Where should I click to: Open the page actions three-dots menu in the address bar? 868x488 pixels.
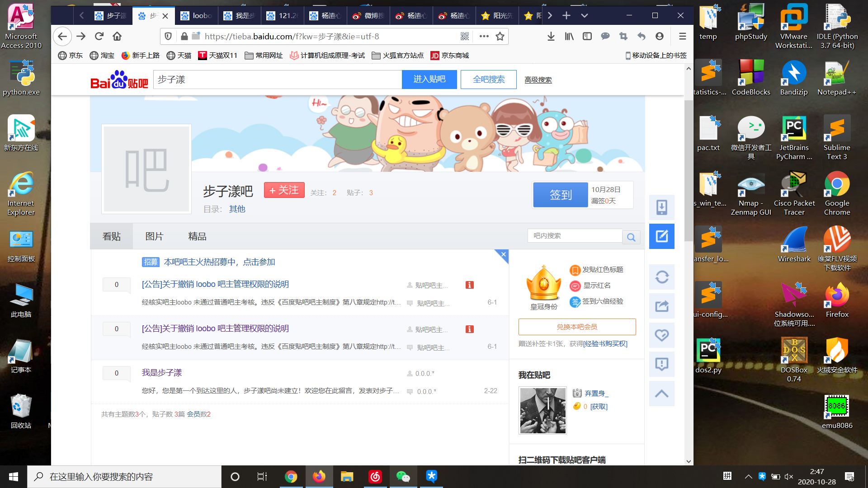(484, 36)
